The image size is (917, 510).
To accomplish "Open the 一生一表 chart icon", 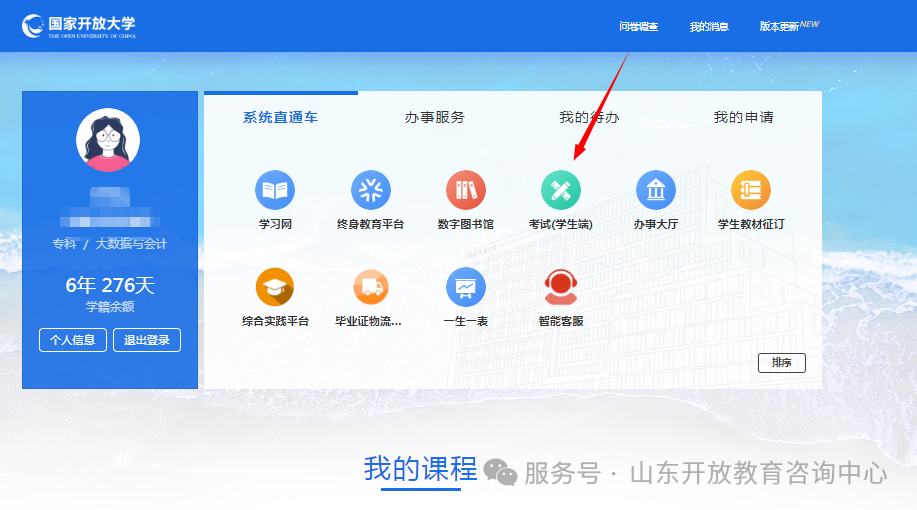I will (x=466, y=287).
